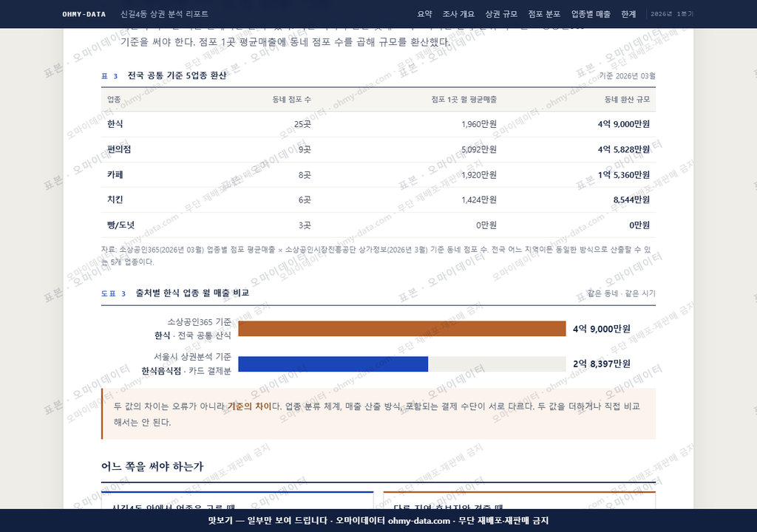Click the 업종 column header

[114, 99]
